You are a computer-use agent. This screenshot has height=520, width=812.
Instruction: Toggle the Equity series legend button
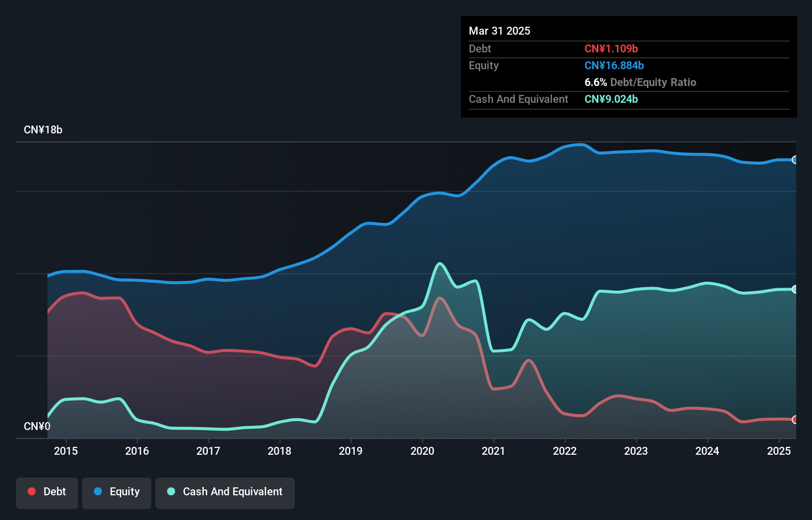coord(117,493)
